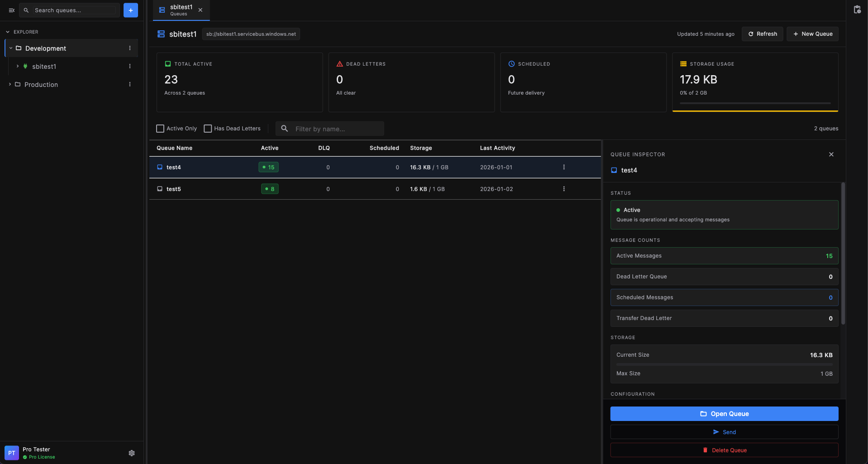Viewport: 868px width, 464px height.
Task: Click the blue plus add connection button
Action: (x=130, y=10)
